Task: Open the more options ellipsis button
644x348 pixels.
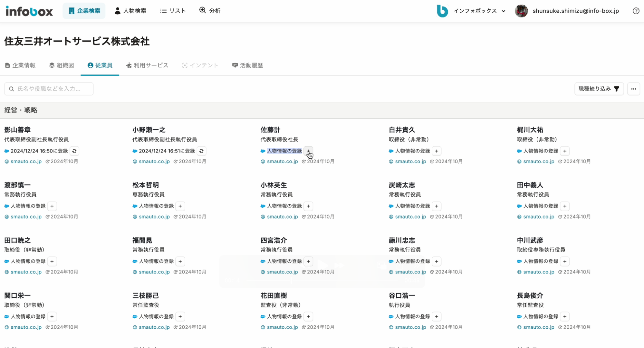Action: 633,89
